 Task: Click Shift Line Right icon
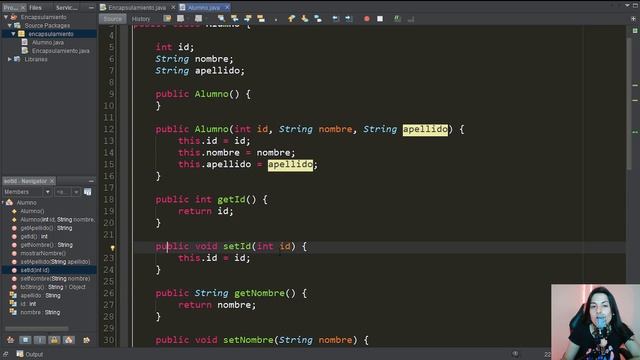click(x=349, y=19)
